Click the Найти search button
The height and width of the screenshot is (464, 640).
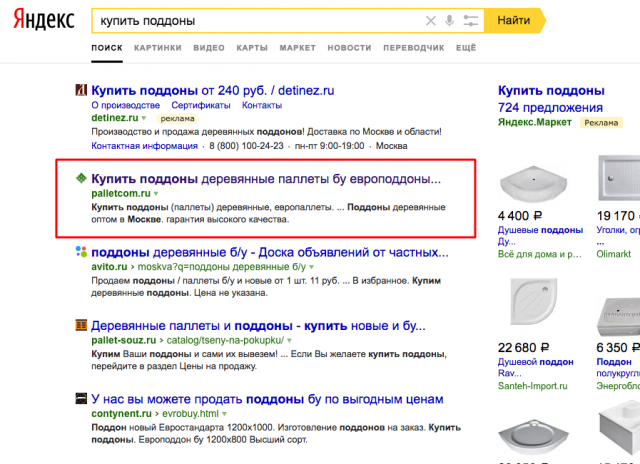[x=514, y=20]
